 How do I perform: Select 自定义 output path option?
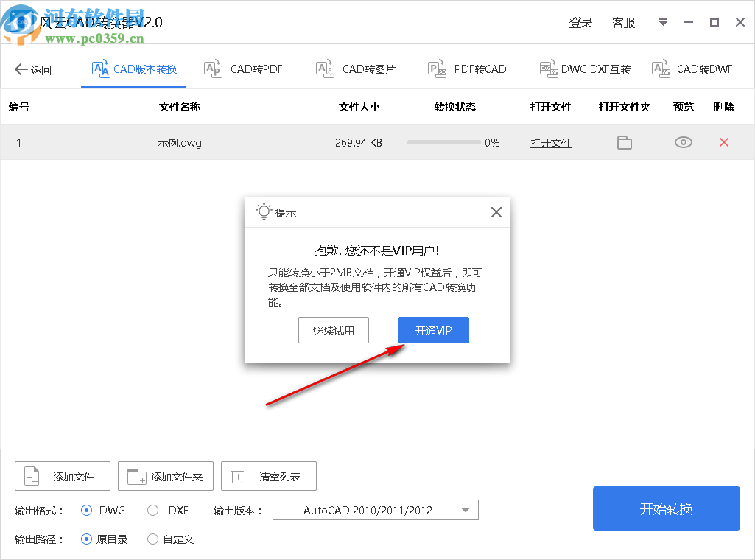[x=152, y=539]
